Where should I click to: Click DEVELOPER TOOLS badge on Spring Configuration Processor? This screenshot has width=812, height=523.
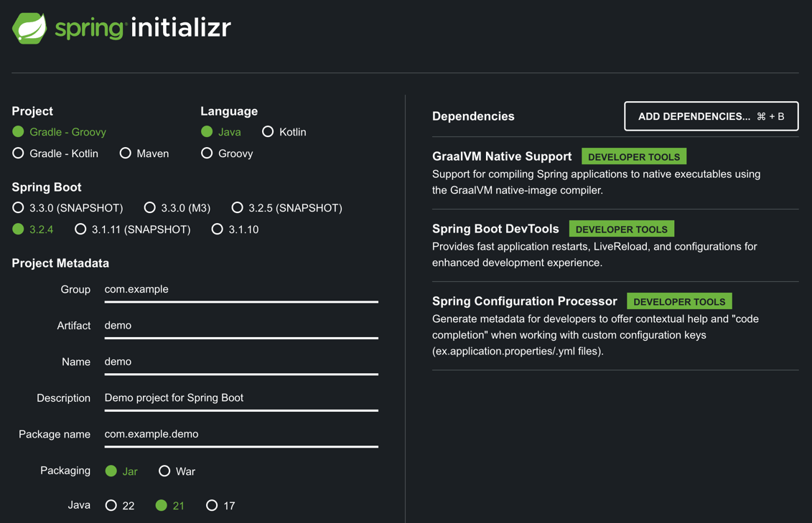pyautogui.click(x=679, y=301)
